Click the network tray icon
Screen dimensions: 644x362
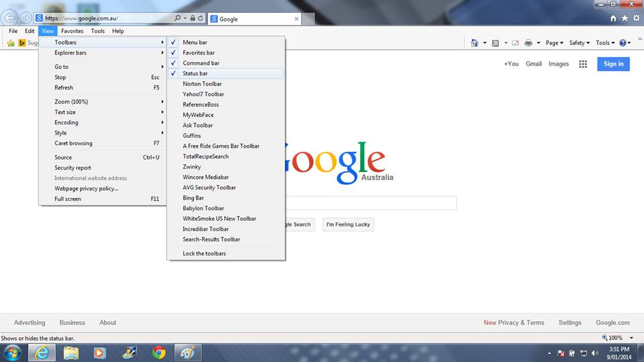click(584, 353)
